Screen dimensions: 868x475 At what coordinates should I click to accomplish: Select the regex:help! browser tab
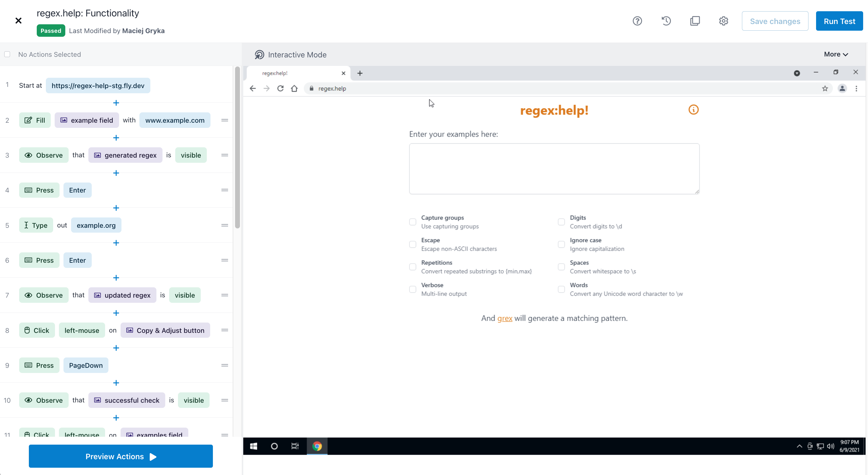coord(298,73)
